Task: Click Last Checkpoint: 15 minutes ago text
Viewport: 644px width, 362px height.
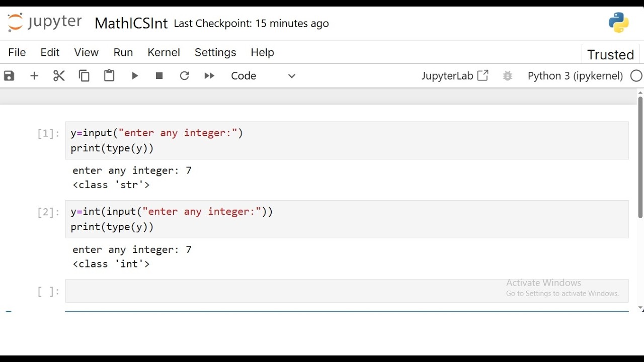Action: tap(252, 24)
